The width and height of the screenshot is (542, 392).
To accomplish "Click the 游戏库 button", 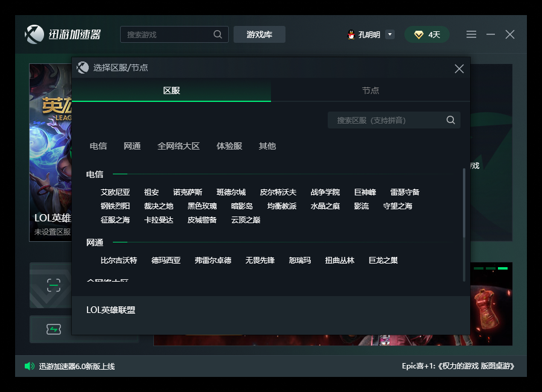I will [x=260, y=34].
